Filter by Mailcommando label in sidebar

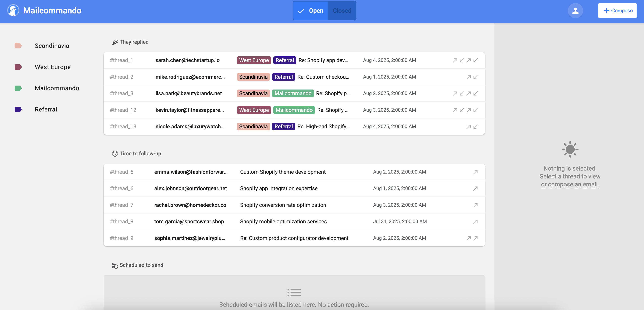coord(57,88)
